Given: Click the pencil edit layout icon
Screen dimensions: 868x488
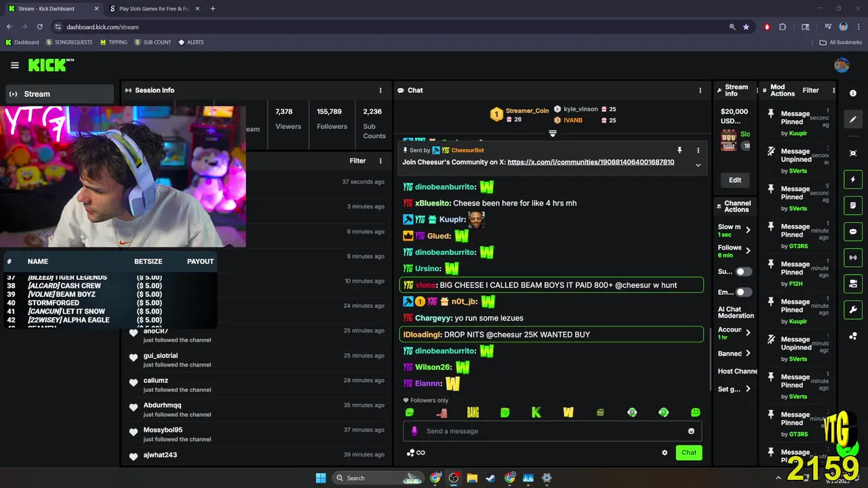Looking at the screenshot, I should (853, 119).
